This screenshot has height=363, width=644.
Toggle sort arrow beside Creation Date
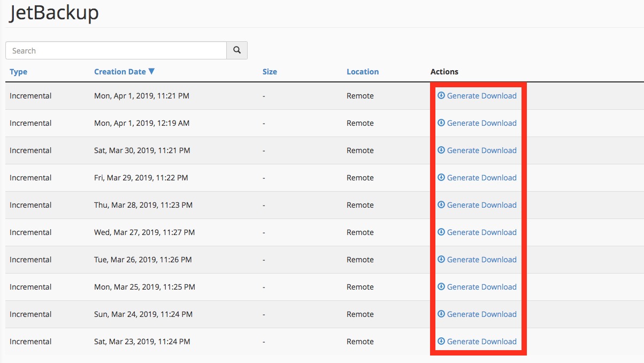coord(151,71)
